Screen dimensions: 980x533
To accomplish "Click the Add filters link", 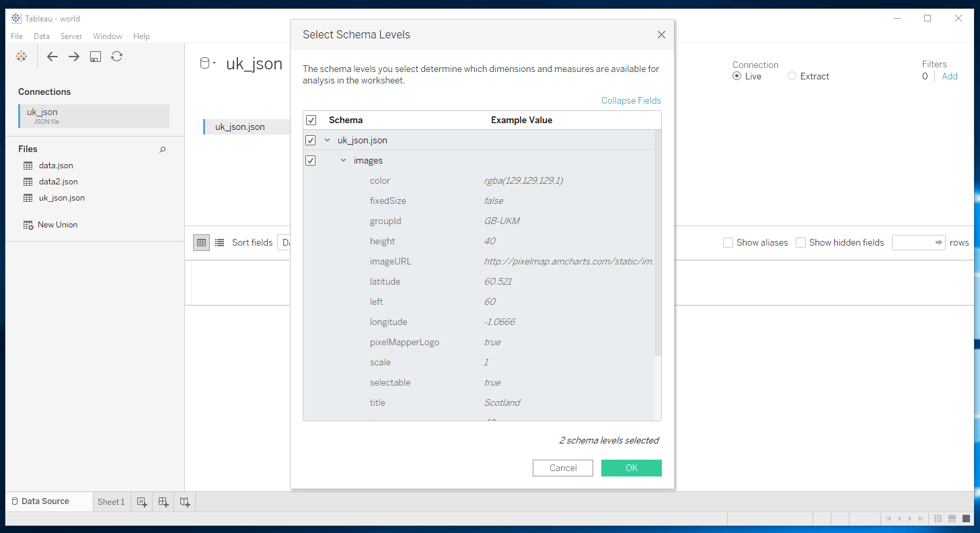I will tap(950, 77).
